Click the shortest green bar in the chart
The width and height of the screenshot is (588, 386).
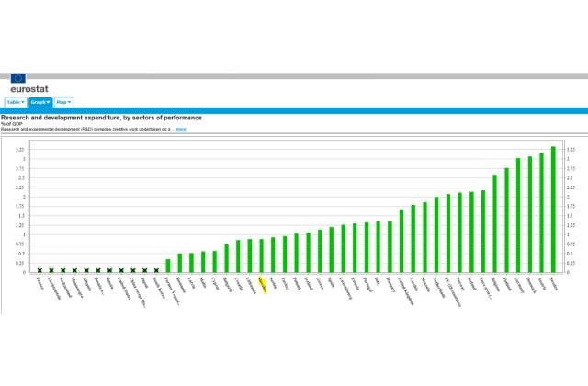coord(168,266)
